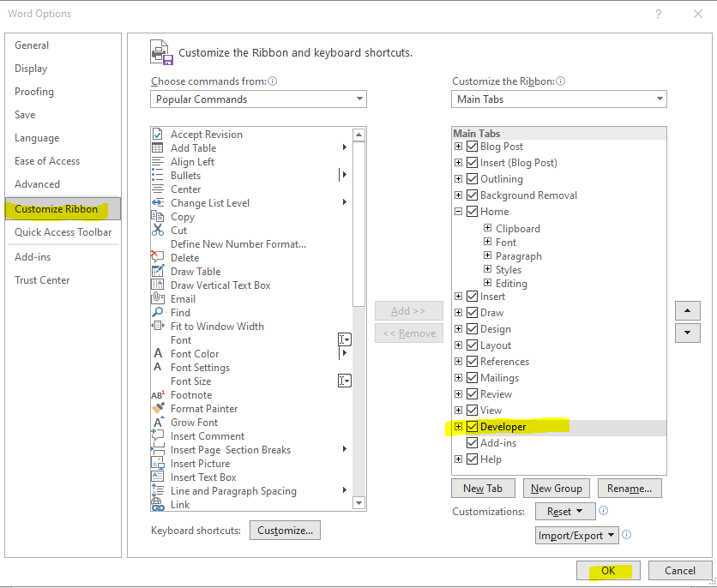Open the Import/Export dropdown button

tap(576, 536)
